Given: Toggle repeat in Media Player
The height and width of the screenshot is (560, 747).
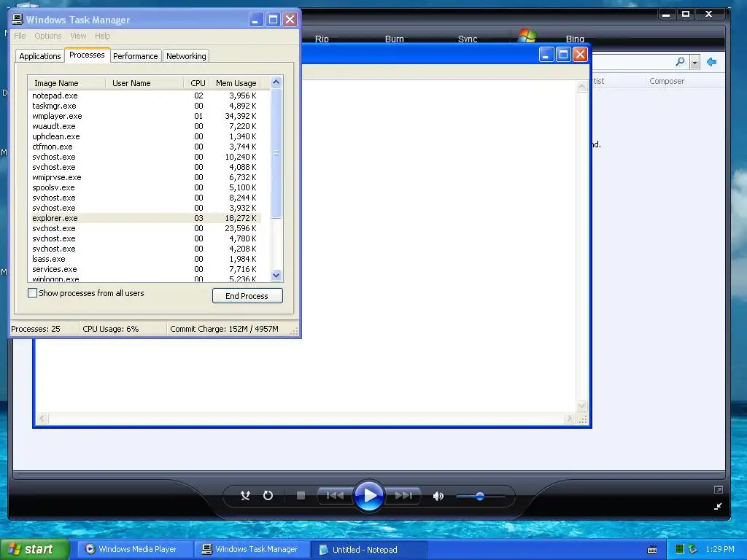Looking at the screenshot, I should (x=268, y=496).
